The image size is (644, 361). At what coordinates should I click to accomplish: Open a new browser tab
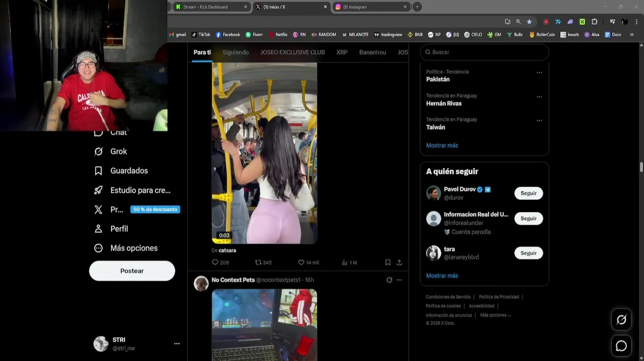pos(417,7)
